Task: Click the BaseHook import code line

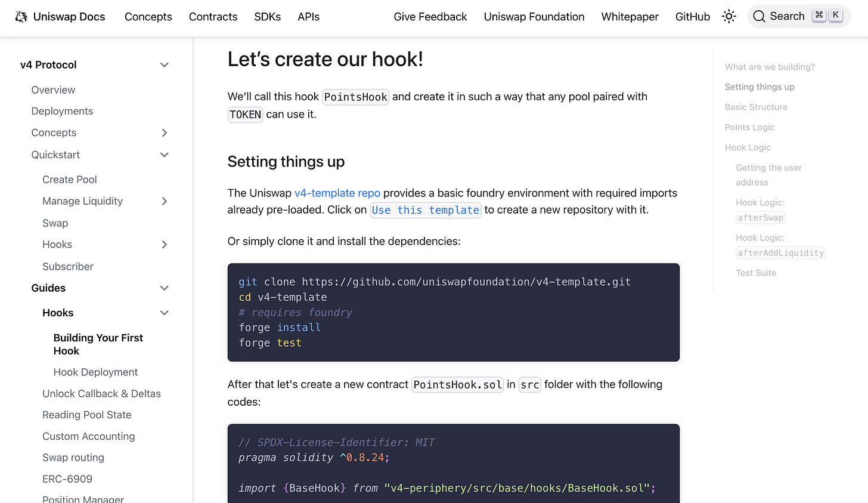Action: point(447,488)
